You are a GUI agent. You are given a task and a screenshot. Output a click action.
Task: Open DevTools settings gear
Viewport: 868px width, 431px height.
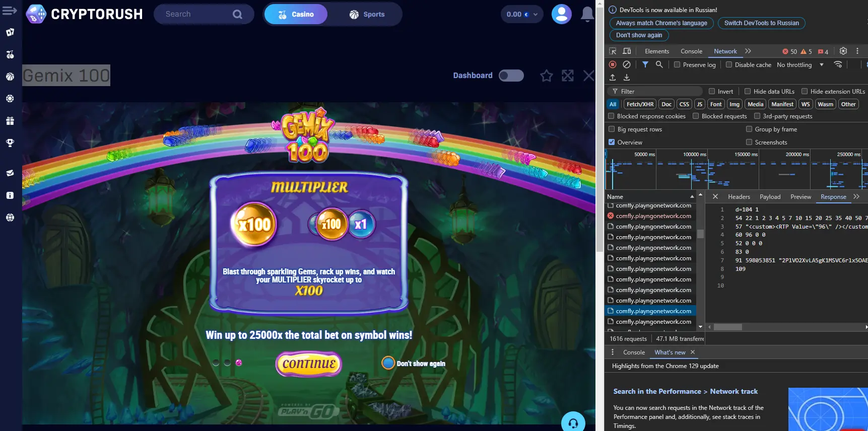(x=843, y=51)
